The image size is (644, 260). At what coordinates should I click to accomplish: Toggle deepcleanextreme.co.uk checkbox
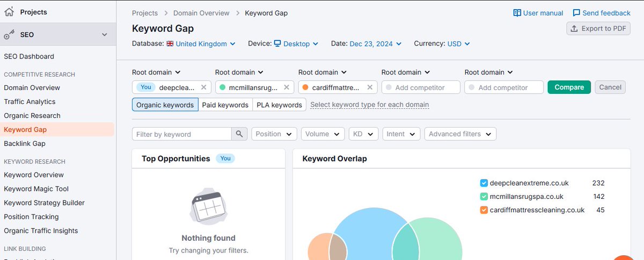pyautogui.click(x=484, y=183)
